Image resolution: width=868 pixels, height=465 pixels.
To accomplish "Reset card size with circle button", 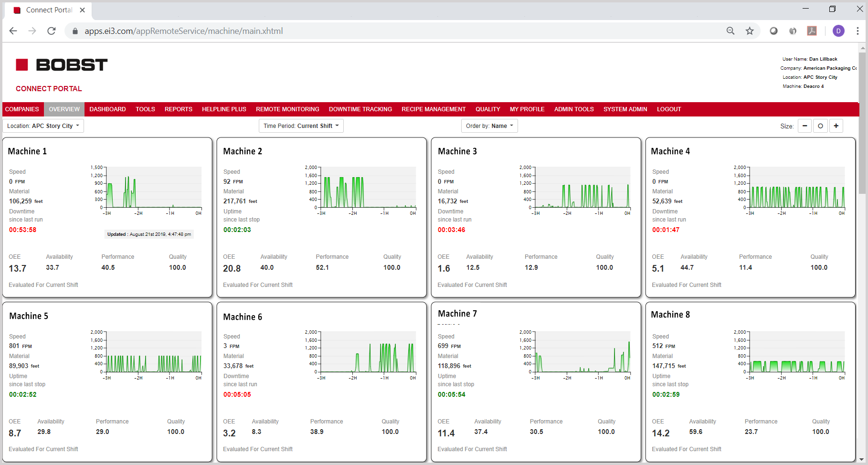I will [820, 126].
